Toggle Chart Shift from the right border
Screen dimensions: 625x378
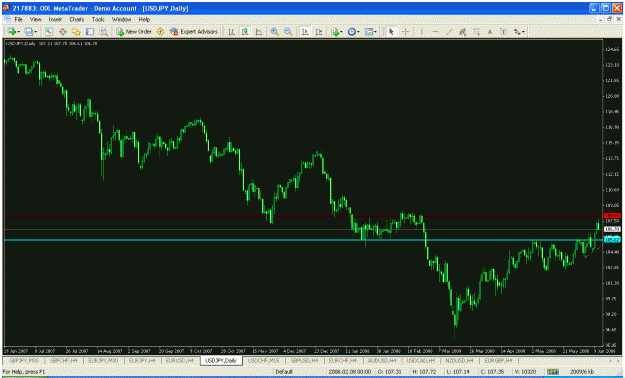pos(319,32)
